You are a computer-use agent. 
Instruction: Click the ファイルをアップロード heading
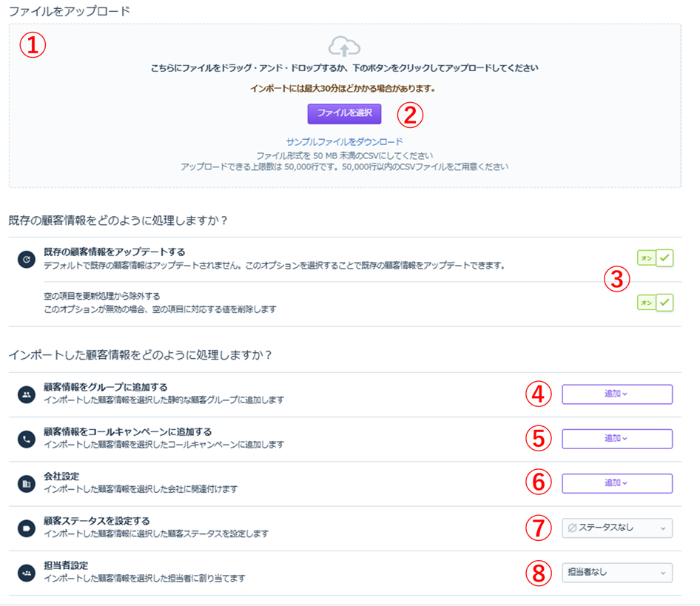(70, 11)
